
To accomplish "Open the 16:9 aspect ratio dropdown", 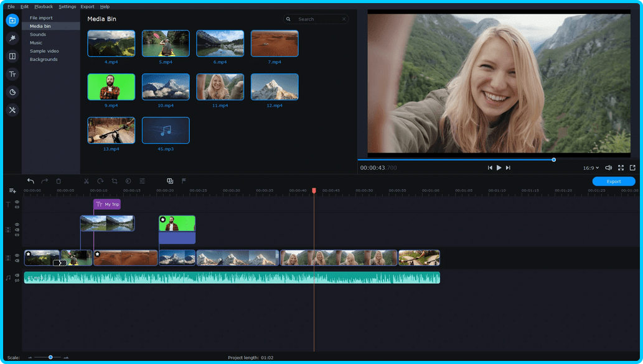I will point(591,167).
